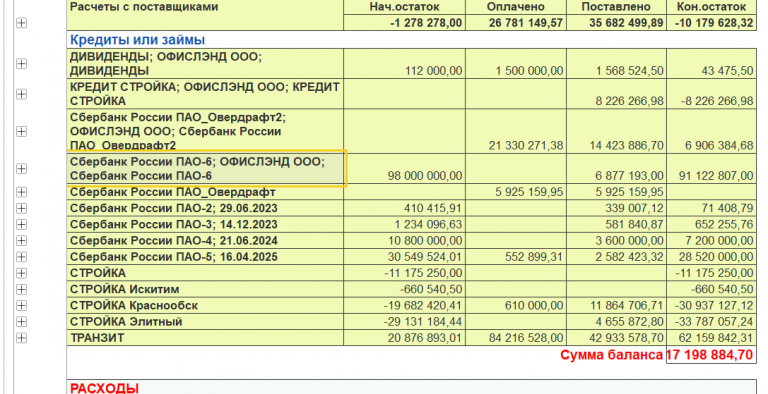Viewport: 768px width, 394px height.
Task: Select the СТРОЙКА Элитный name cell
Action: click(x=205, y=321)
